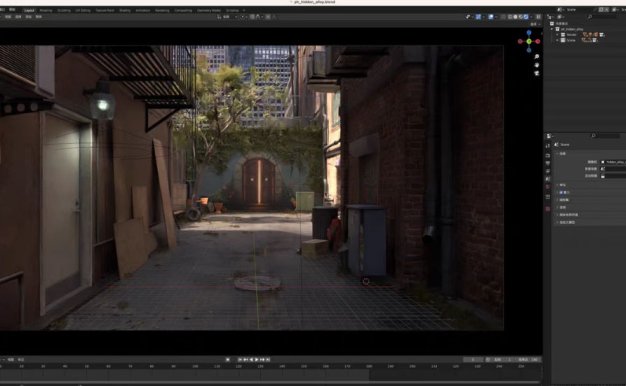Viewport: 626px width, 386px height.
Task: Select rendered viewport shading
Action: 526,17
